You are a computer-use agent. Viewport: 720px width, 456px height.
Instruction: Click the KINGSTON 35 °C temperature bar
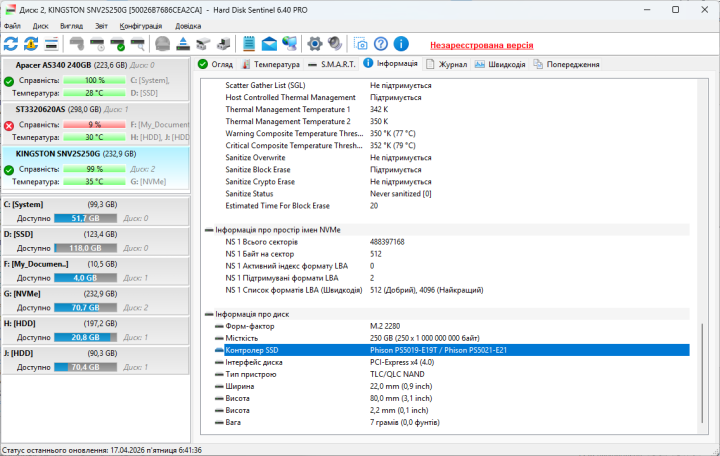[94, 181]
